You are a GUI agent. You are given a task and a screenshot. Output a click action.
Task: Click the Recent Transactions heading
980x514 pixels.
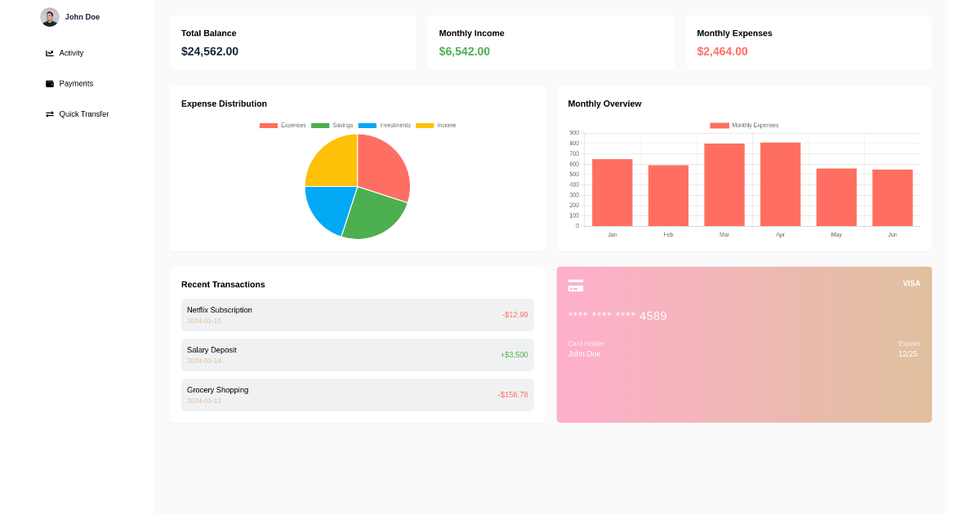[222, 284]
